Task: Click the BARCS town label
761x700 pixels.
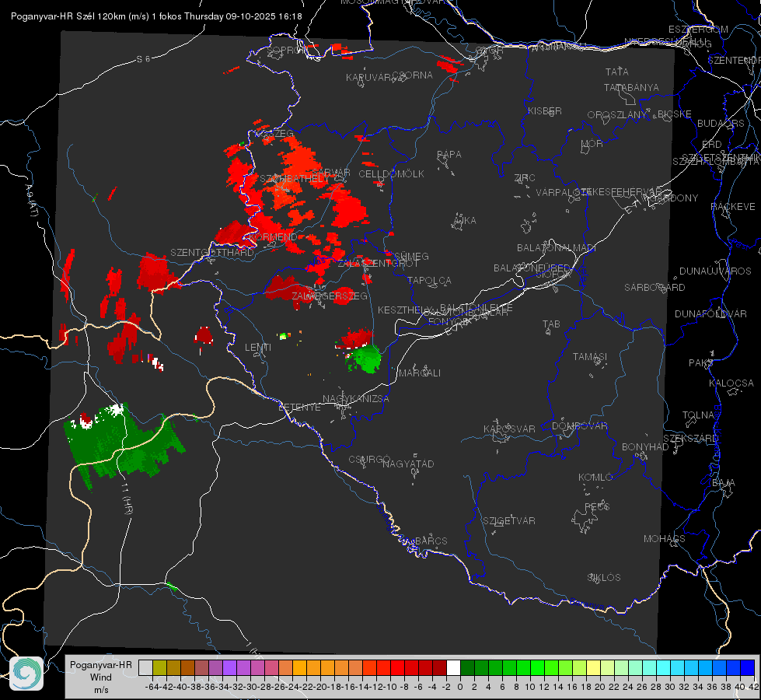Action: point(431,541)
